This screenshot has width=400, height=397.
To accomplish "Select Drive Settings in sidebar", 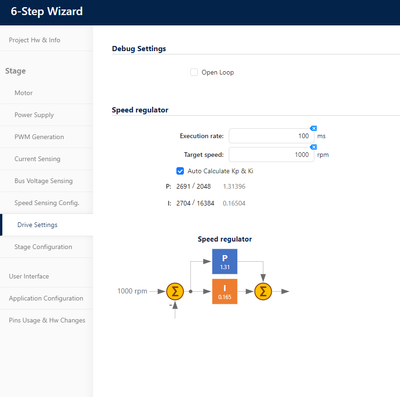I will point(46,225).
